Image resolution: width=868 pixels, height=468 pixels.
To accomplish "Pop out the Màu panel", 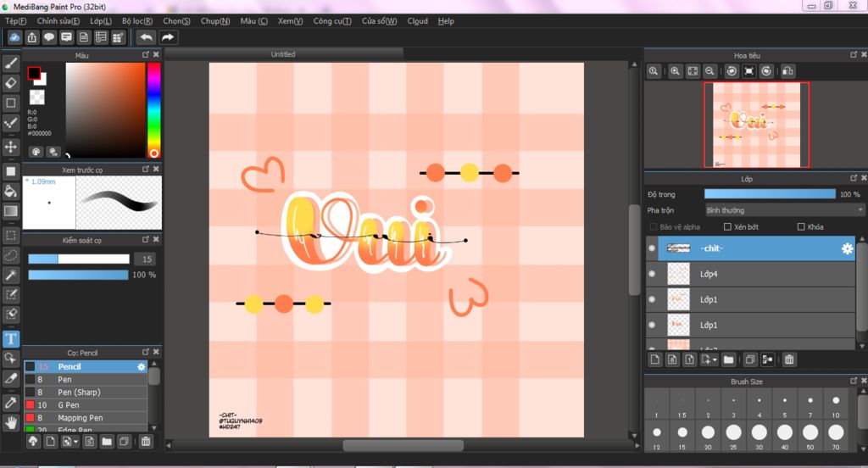I will tap(146, 54).
